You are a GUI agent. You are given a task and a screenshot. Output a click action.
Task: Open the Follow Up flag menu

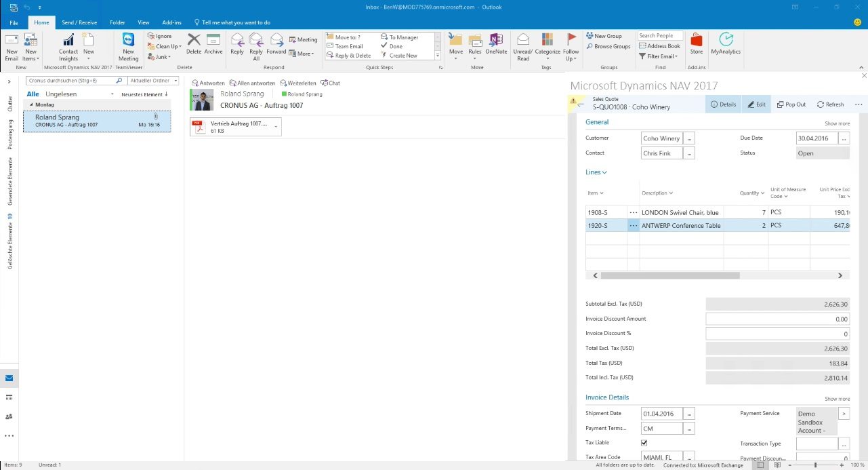(571, 46)
